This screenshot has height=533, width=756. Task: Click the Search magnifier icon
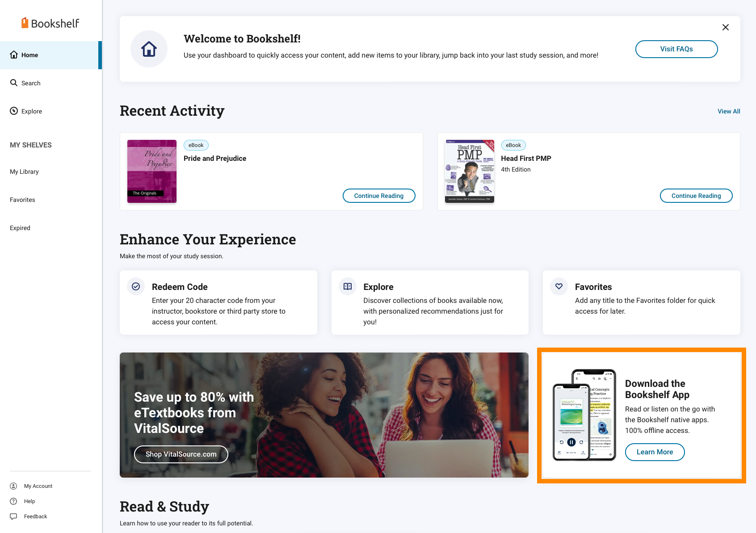pos(14,83)
